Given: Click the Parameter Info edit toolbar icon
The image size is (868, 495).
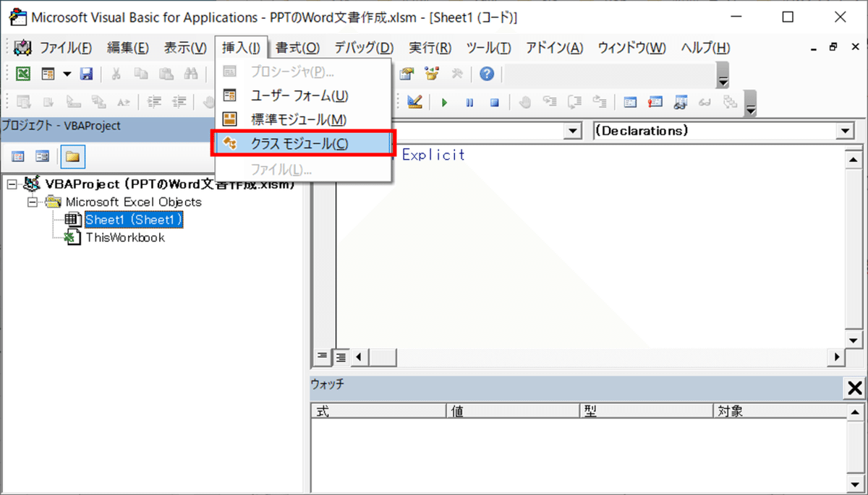Looking at the screenshot, I should point(99,102).
